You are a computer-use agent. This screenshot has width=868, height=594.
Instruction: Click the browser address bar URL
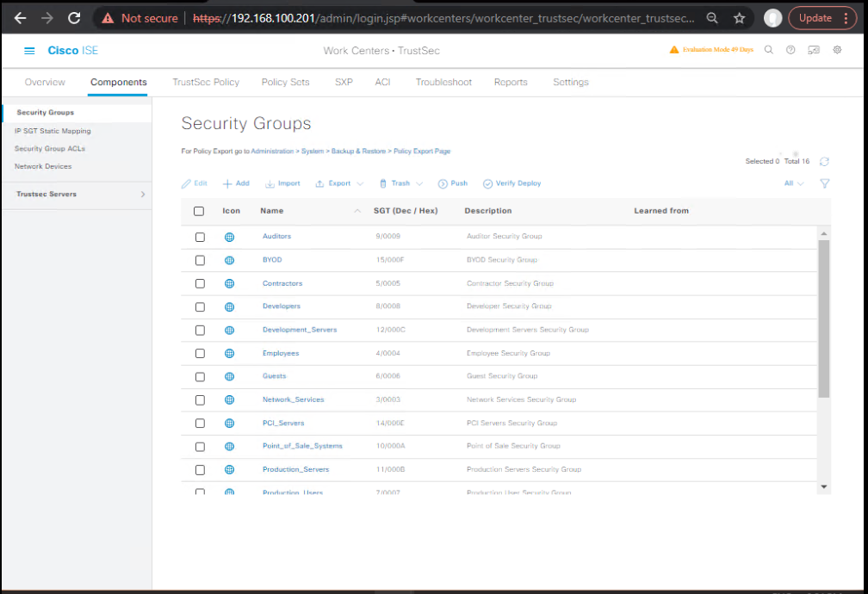(x=443, y=18)
